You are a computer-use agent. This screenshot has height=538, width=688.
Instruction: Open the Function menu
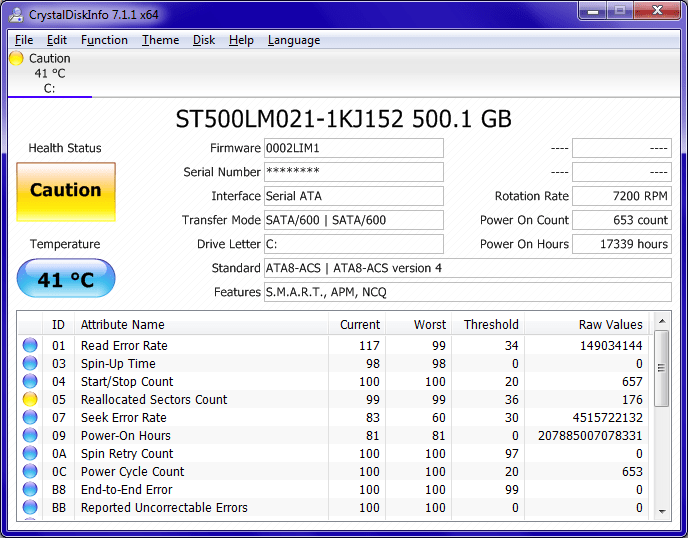[x=104, y=40]
